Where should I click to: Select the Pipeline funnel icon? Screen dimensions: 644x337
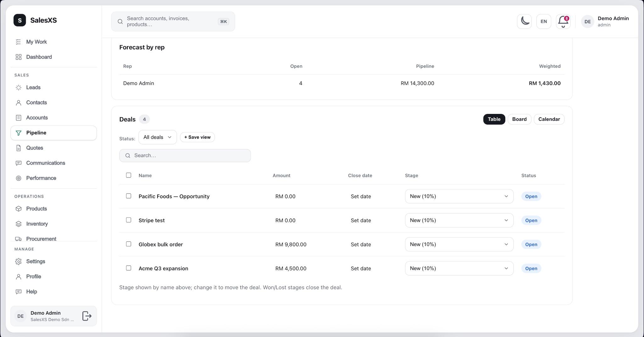tap(19, 133)
